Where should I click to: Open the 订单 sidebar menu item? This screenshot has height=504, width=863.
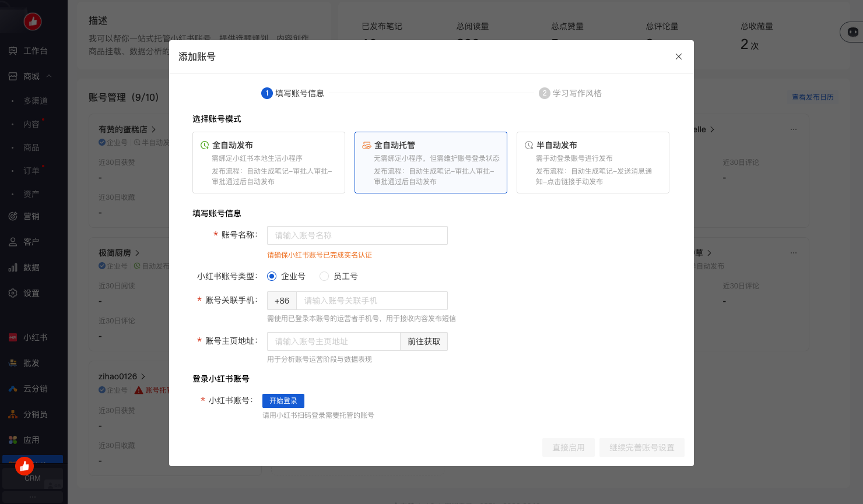coord(31,171)
